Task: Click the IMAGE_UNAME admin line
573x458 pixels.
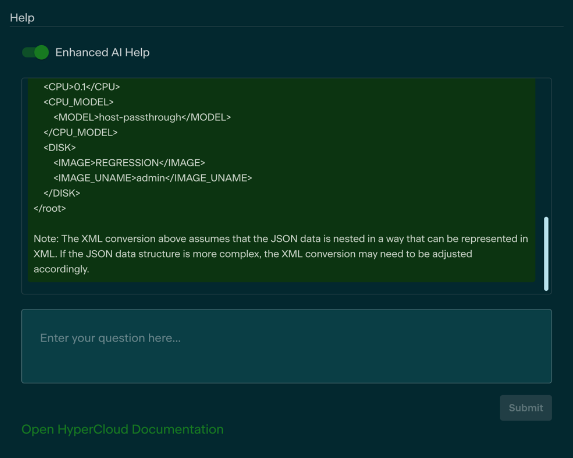Action: point(153,178)
